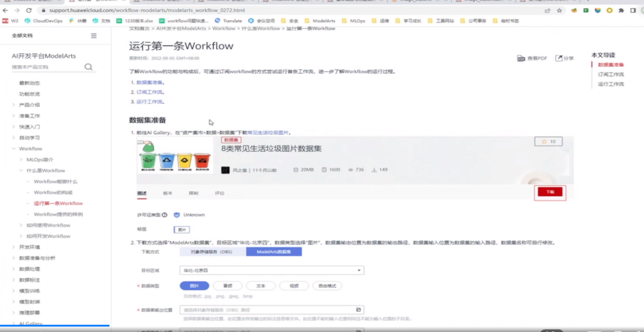
Task: Open the 工具网站 bookmark folder
Action: click(x=441, y=21)
